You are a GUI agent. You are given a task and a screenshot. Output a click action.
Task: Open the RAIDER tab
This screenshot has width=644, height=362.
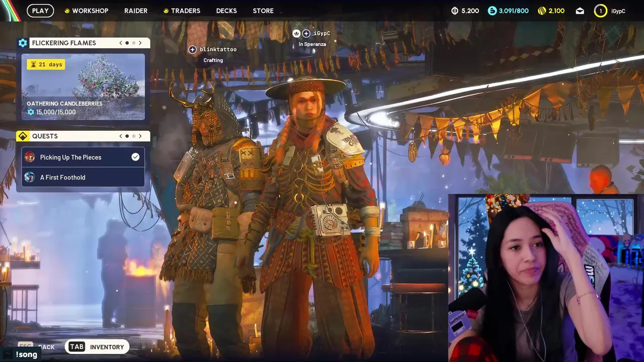click(136, 11)
